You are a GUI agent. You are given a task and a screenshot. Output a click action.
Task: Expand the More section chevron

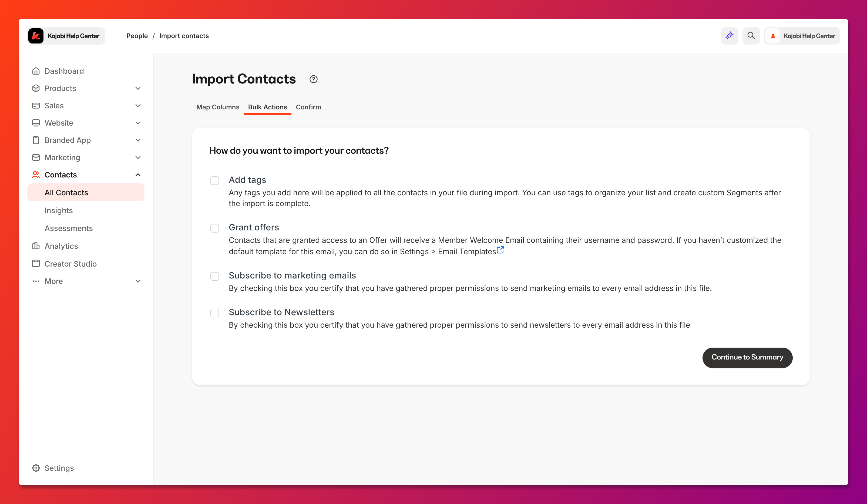pos(138,281)
